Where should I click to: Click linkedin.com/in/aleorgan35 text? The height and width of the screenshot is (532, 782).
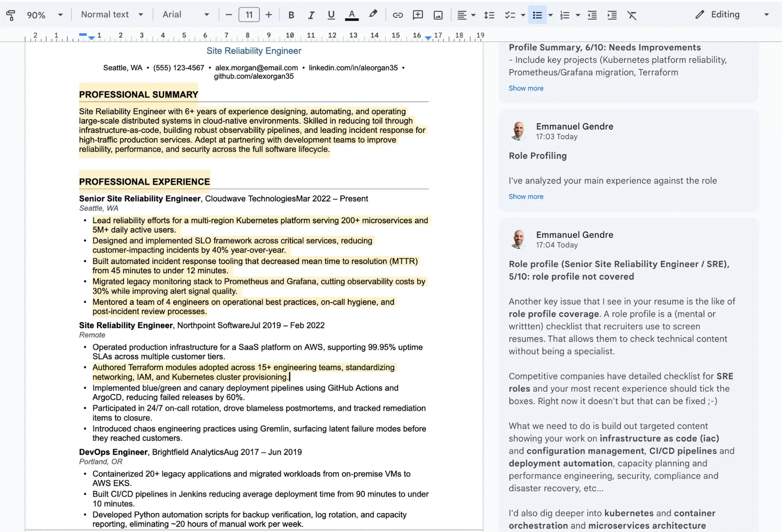click(353, 68)
